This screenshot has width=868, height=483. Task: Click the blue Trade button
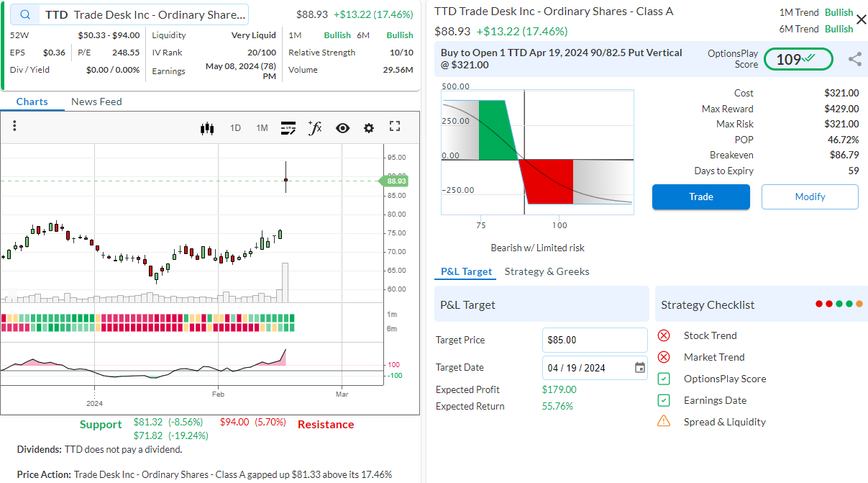point(701,197)
